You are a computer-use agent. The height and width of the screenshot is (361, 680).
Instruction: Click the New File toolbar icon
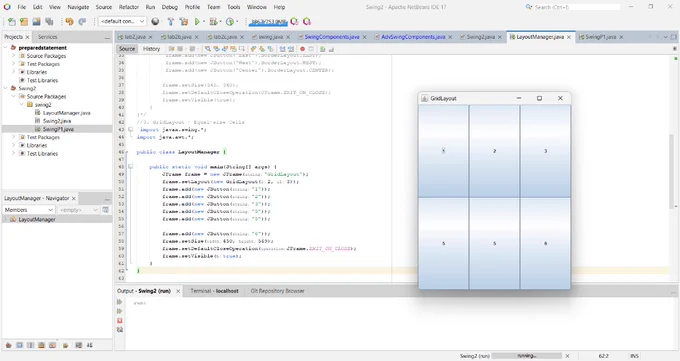[12, 21]
